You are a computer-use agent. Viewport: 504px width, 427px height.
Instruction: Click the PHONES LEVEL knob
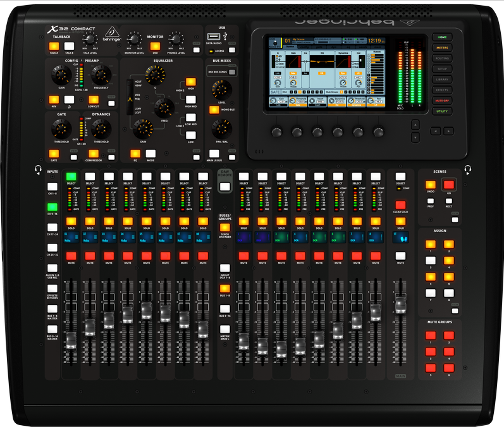click(x=176, y=40)
